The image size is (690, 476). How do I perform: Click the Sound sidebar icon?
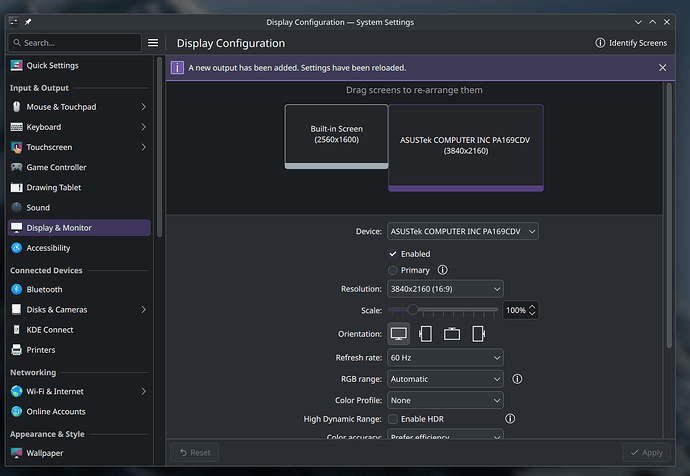[16, 207]
